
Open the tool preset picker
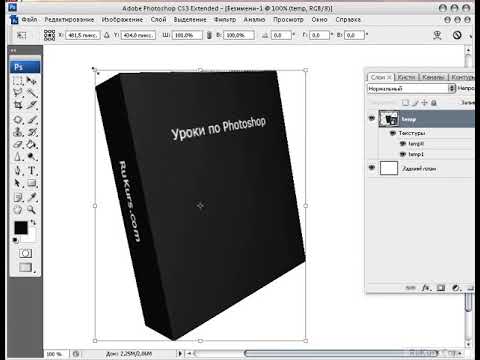[21, 35]
